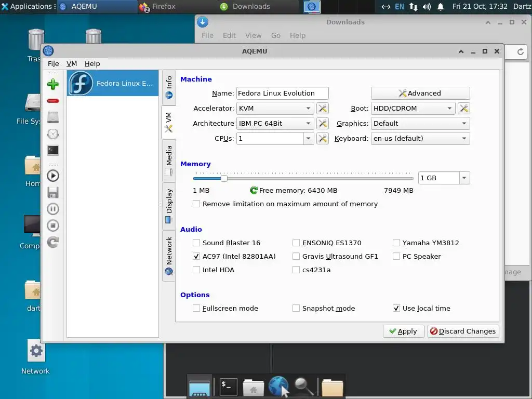Open the Graphics Default dropdown

[x=420, y=124]
